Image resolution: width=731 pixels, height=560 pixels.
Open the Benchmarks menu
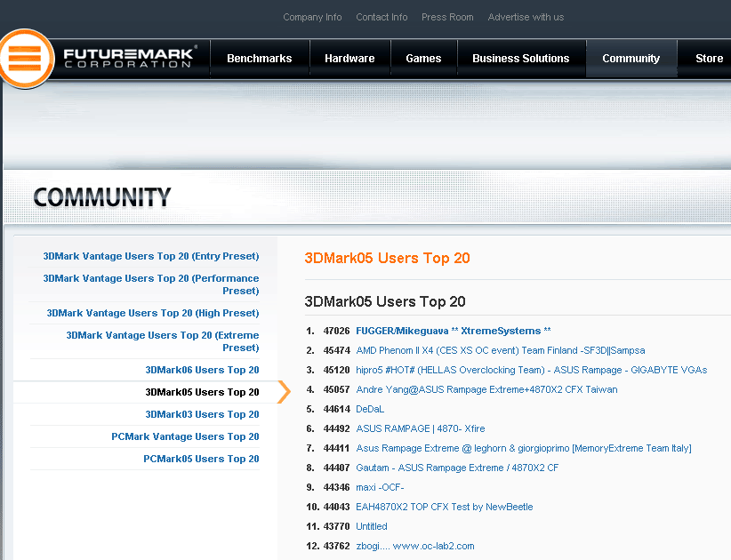click(259, 59)
